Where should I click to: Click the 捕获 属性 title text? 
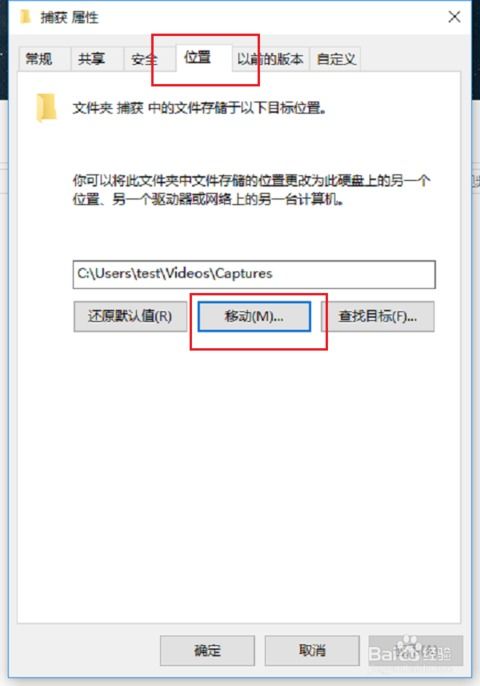coord(70,18)
